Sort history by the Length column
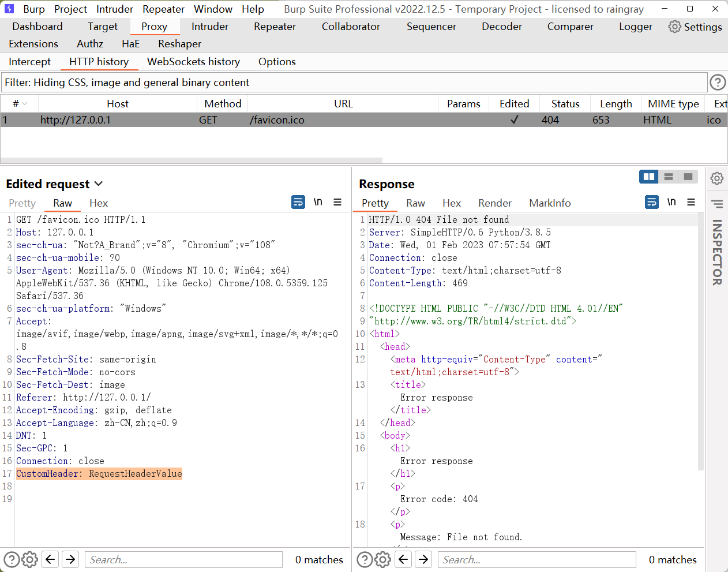This screenshot has height=572, width=728. point(616,104)
